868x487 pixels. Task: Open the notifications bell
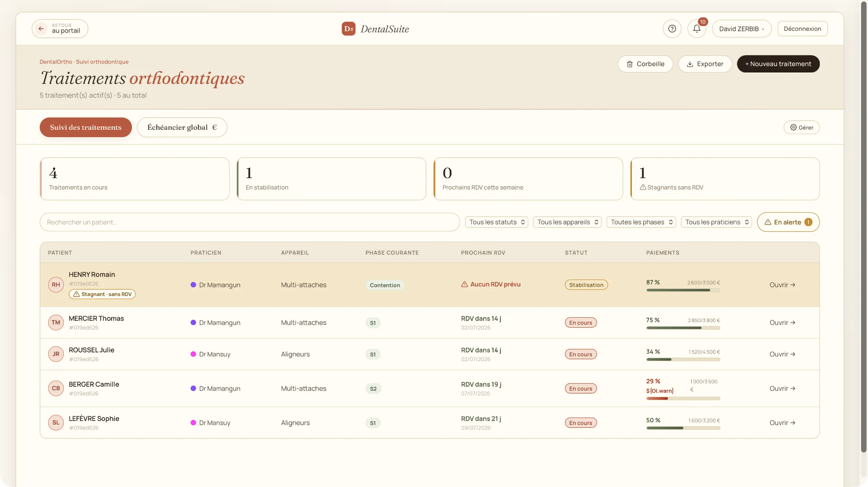coord(697,29)
